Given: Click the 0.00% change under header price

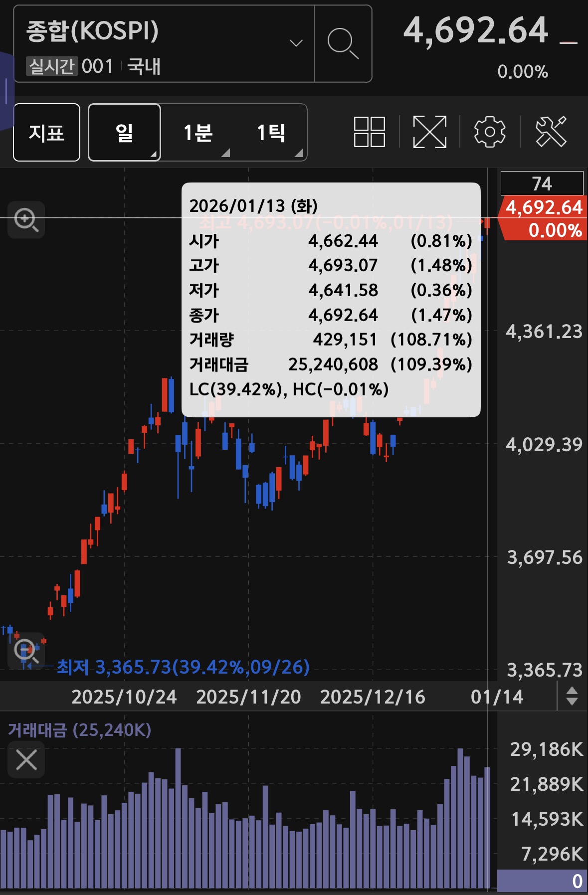Looking at the screenshot, I should pos(523,72).
